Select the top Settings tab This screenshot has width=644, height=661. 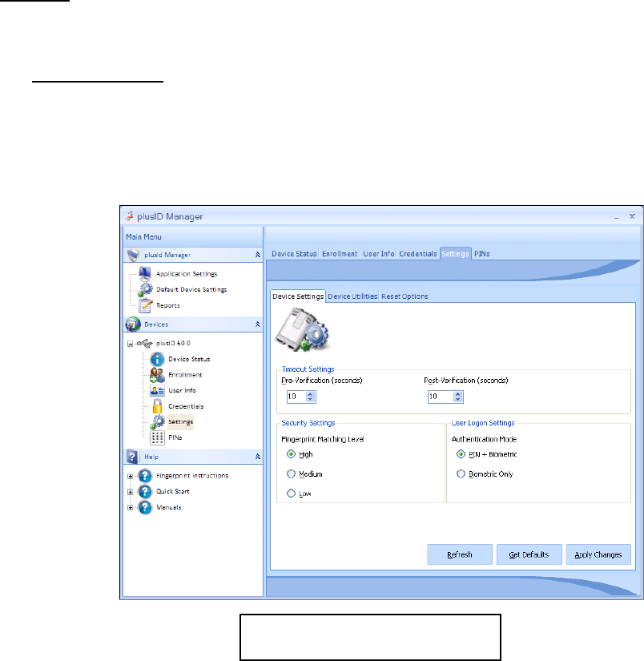click(455, 254)
